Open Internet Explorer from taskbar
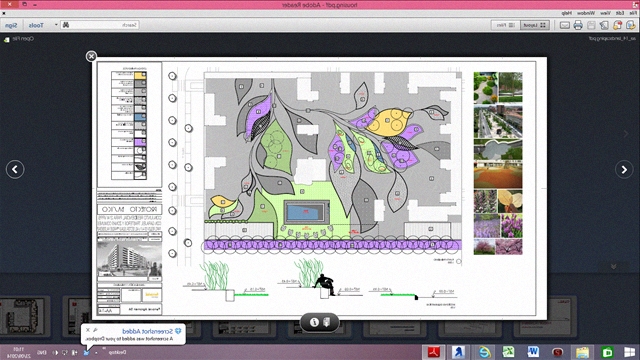Screen dimensions: 640x360 pyautogui.click(x=484, y=352)
